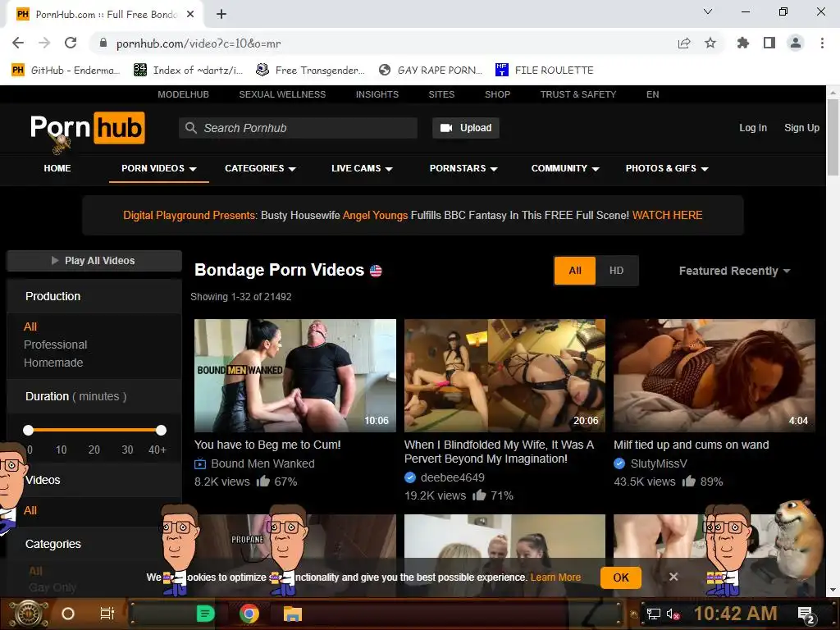Accept cookies with the OK button

[x=621, y=577]
